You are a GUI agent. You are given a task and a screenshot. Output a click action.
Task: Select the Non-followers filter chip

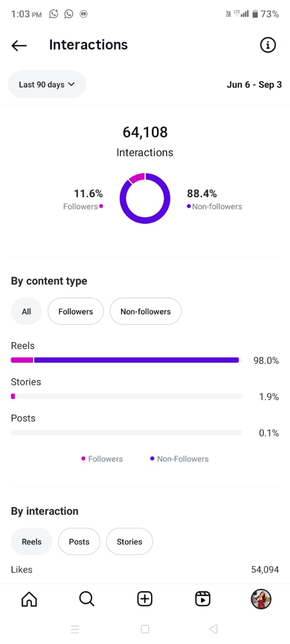pos(146,311)
